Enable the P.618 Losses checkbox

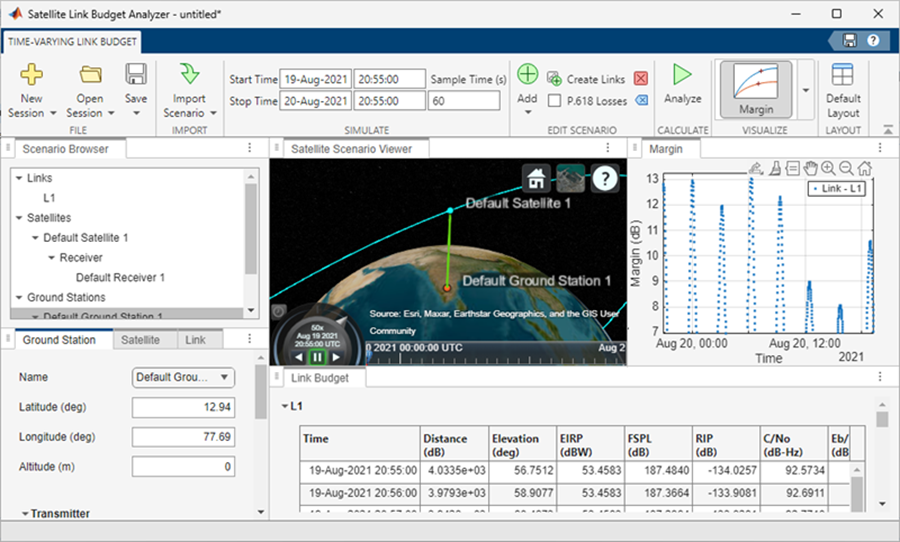point(555,100)
